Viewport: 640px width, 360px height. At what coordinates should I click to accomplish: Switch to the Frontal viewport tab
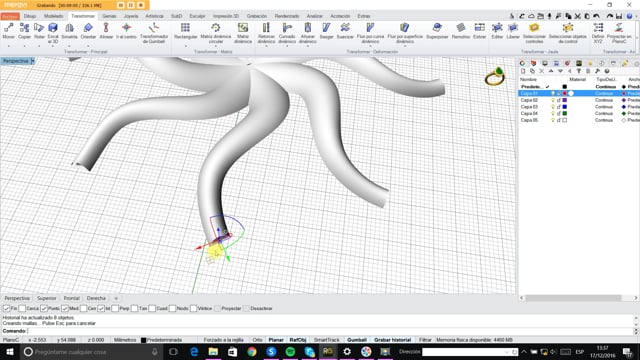[71, 298]
